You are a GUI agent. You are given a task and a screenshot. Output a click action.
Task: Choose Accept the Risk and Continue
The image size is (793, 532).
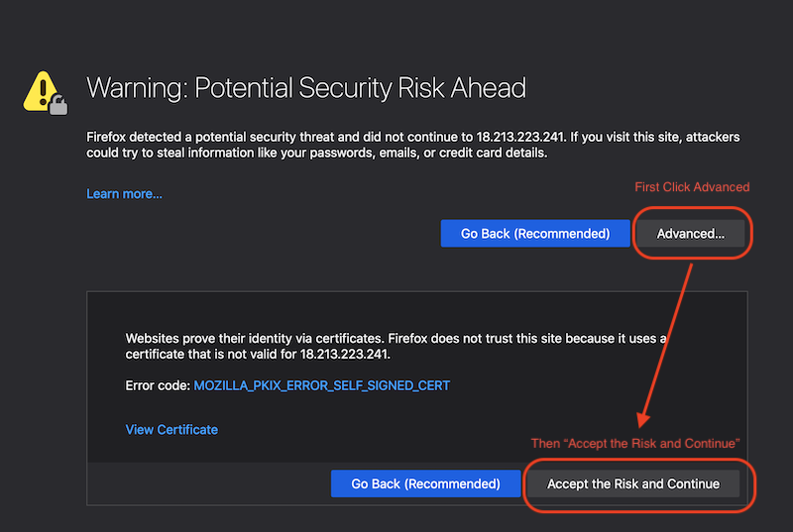coord(633,483)
